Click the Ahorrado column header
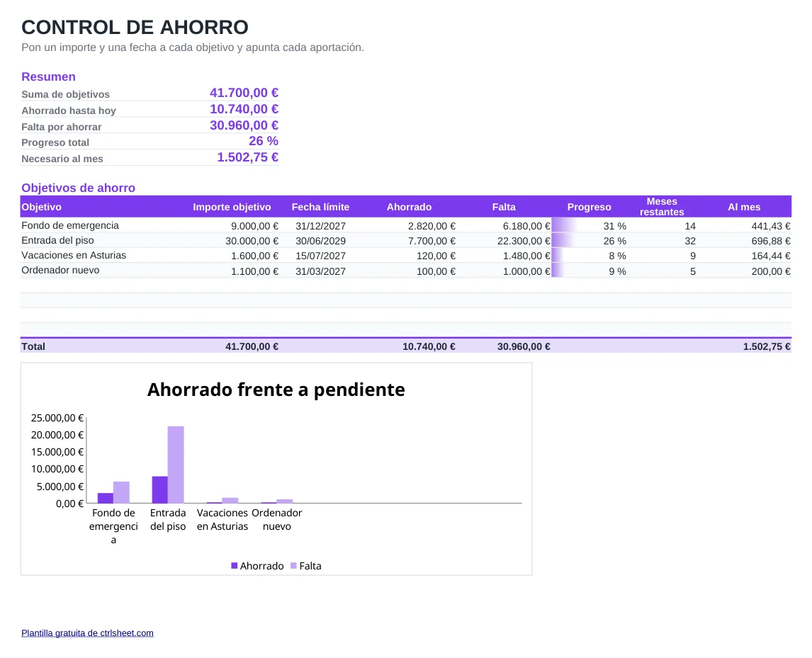This screenshot has width=812, height=658. (x=409, y=207)
